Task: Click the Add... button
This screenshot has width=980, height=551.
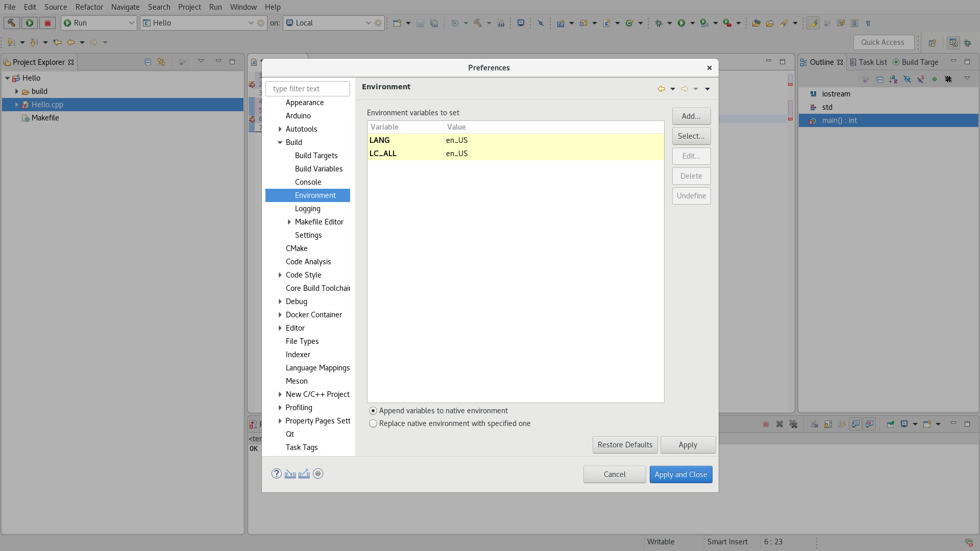Action: [691, 116]
